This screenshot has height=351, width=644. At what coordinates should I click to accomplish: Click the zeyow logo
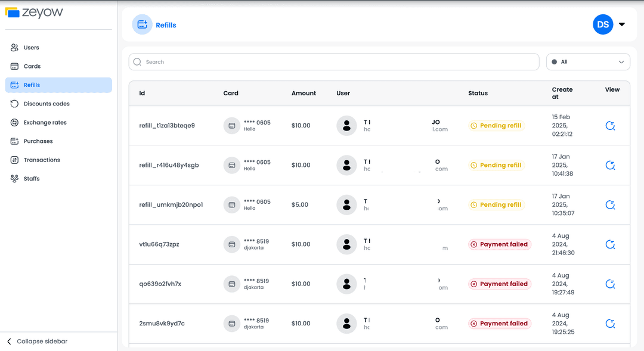[34, 13]
